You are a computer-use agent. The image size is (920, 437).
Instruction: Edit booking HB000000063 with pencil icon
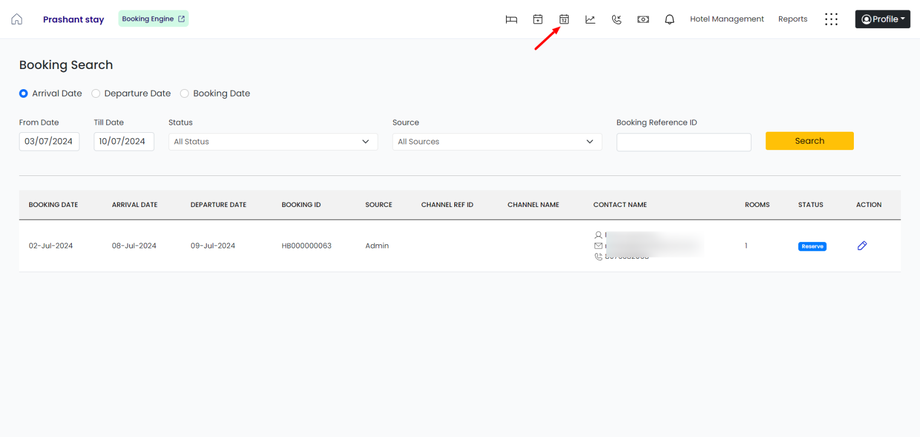coord(862,245)
